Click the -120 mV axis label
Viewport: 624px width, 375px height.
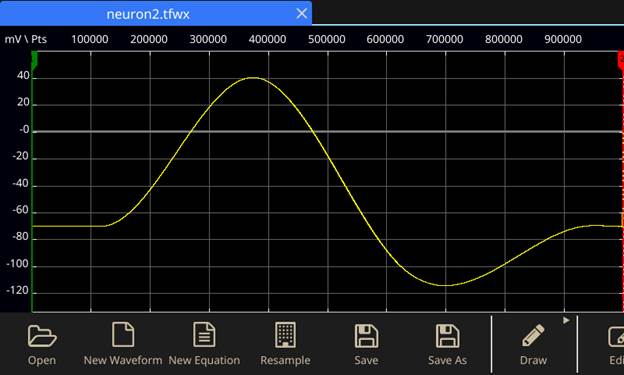click(x=18, y=290)
